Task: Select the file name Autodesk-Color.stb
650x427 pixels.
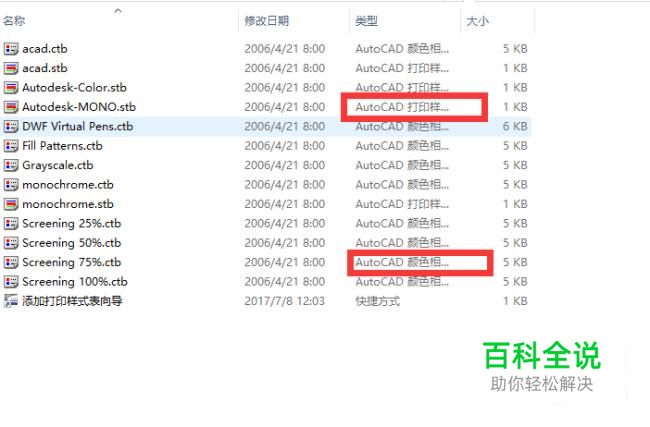Action: pos(75,88)
